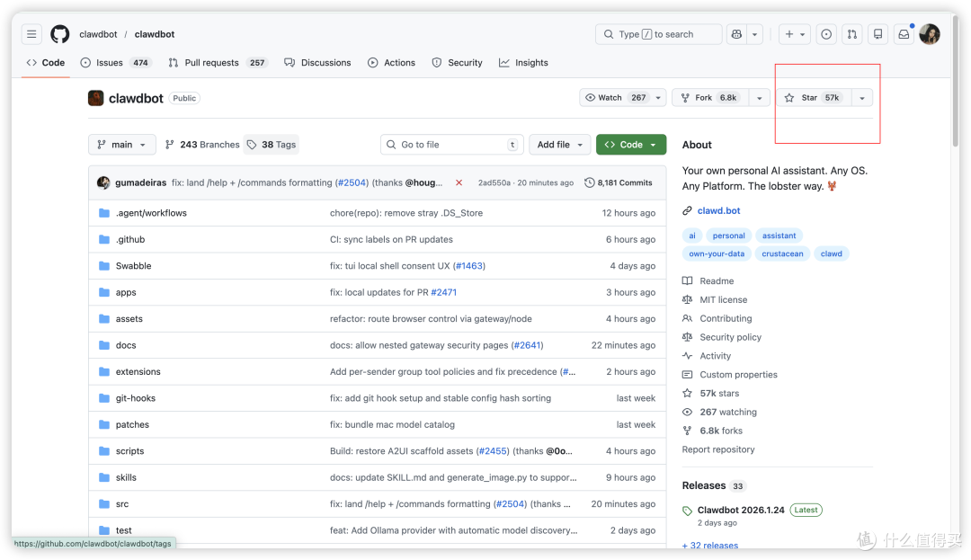Screen dimensions: 971x560
Task: Open the create new plus menu
Action: tap(795, 34)
